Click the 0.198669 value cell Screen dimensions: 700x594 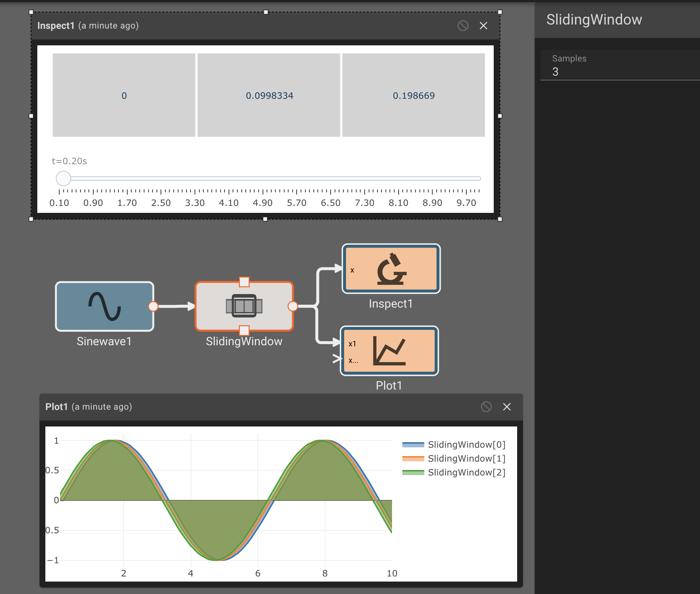[x=414, y=95]
